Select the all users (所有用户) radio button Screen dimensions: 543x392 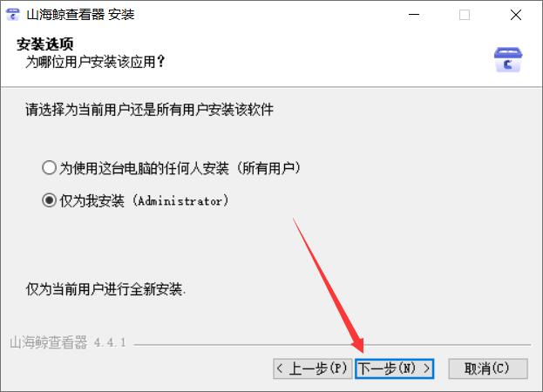pos(49,168)
